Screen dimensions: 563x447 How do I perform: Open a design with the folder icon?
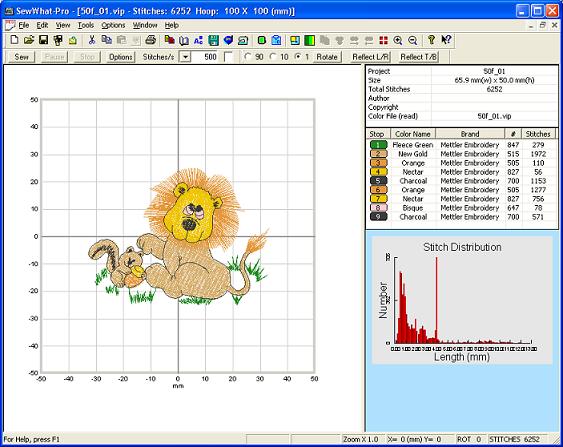pos(29,40)
